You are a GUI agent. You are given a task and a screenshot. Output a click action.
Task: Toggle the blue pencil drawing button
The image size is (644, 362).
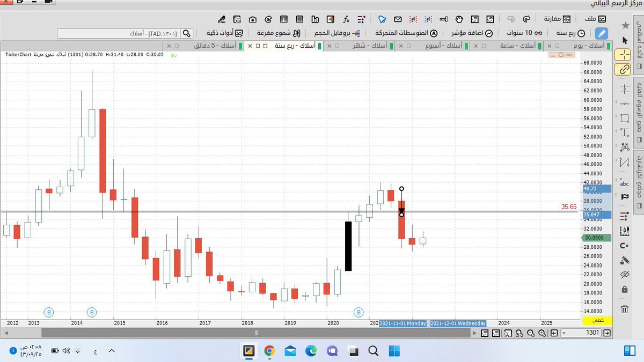coord(602,33)
